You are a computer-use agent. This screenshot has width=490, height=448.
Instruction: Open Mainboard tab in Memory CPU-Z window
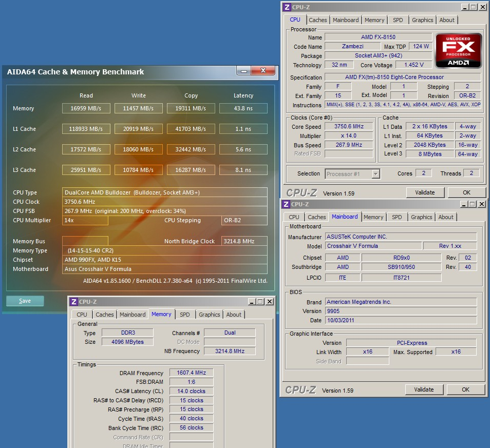(x=133, y=315)
